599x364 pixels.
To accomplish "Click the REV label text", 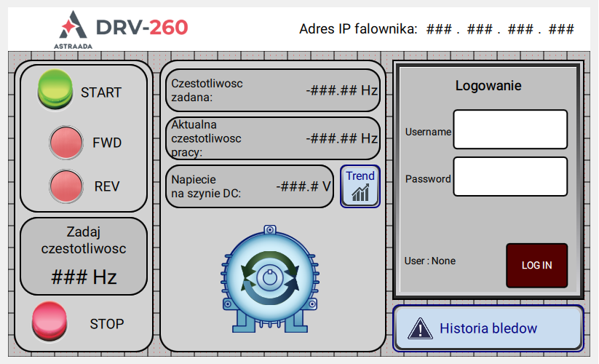I will (107, 186).
